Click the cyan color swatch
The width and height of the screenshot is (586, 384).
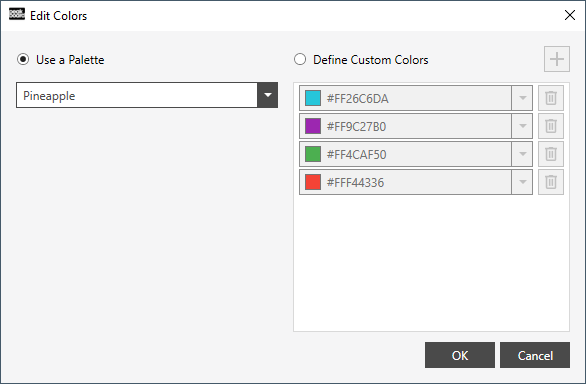(x=313, y=98)
